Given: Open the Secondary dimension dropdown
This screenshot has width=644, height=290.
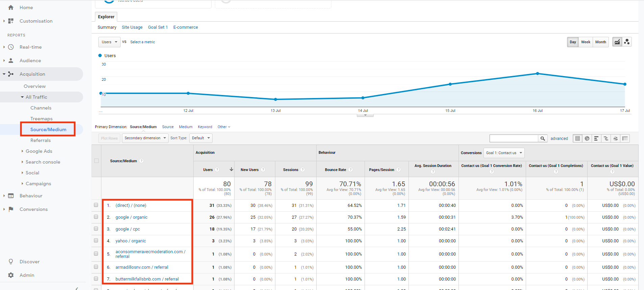Looking at the screenshot, I should pos(145,138).
